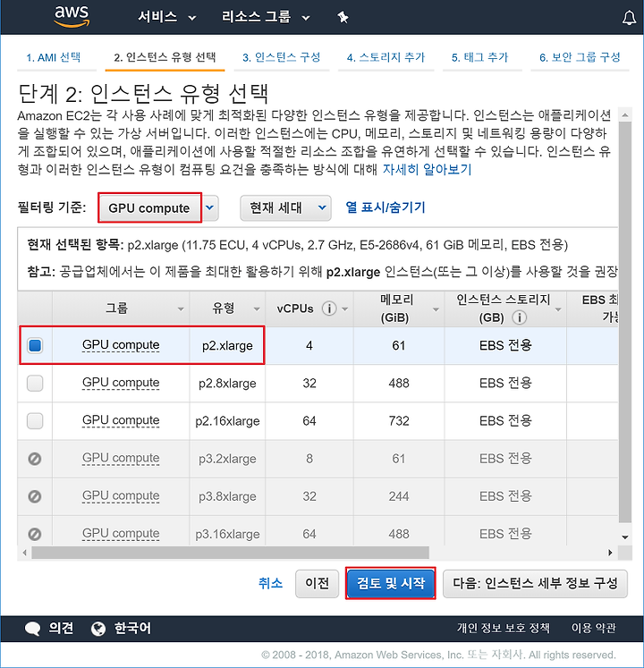Click the 검토 및 시작 button
The width and height of the screenshot is (644, 668).
click(390, 583)
